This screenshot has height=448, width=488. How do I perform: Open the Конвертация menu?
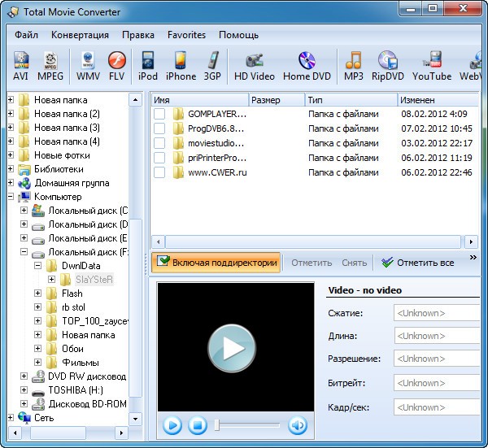click(x=80, y=35)
